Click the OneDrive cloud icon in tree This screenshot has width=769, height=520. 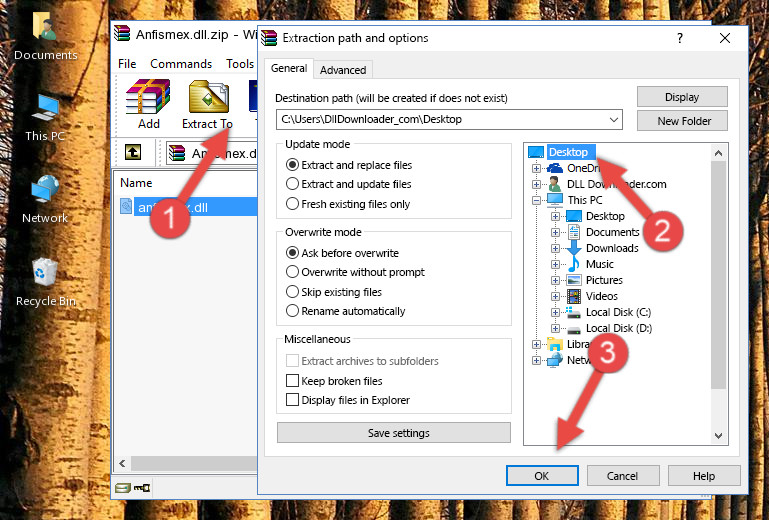click(555, 168)
